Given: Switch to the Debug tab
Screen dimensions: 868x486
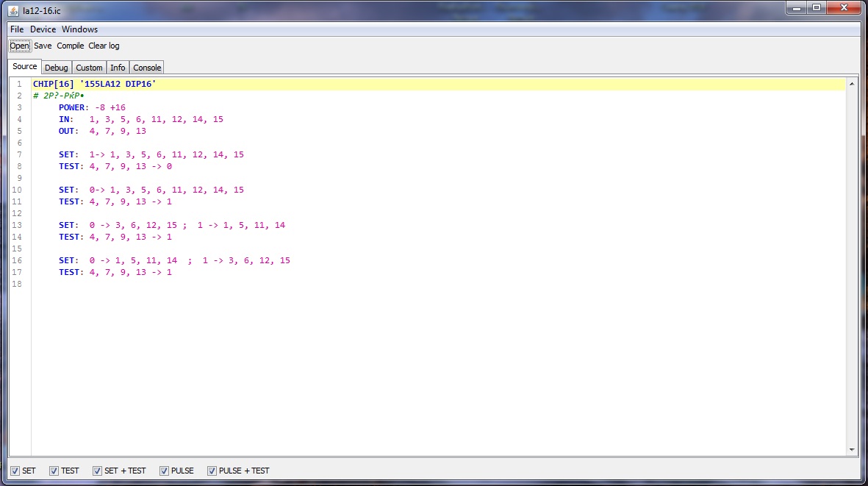Looking at the screenshot, I should coord(56,68).
